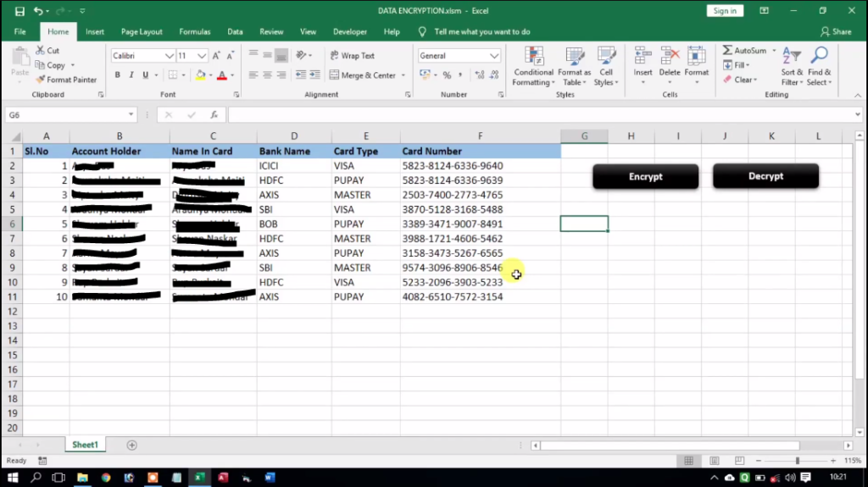Click the zoom slider in status bar
Screen dimensions: 868x487
coord(797,461)
